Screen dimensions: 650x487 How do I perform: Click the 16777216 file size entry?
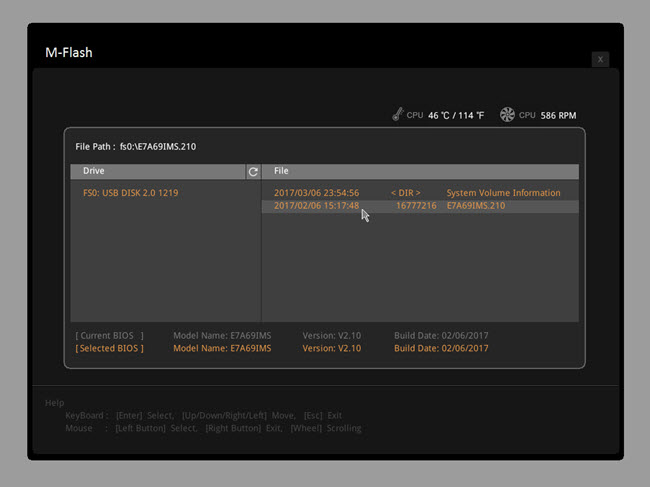pos(416,206)
